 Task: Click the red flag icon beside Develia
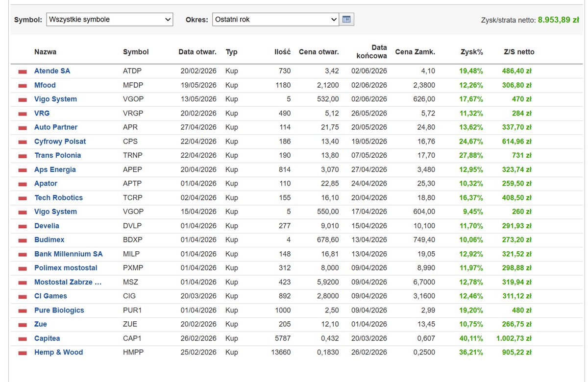click(x=23, y=226)
